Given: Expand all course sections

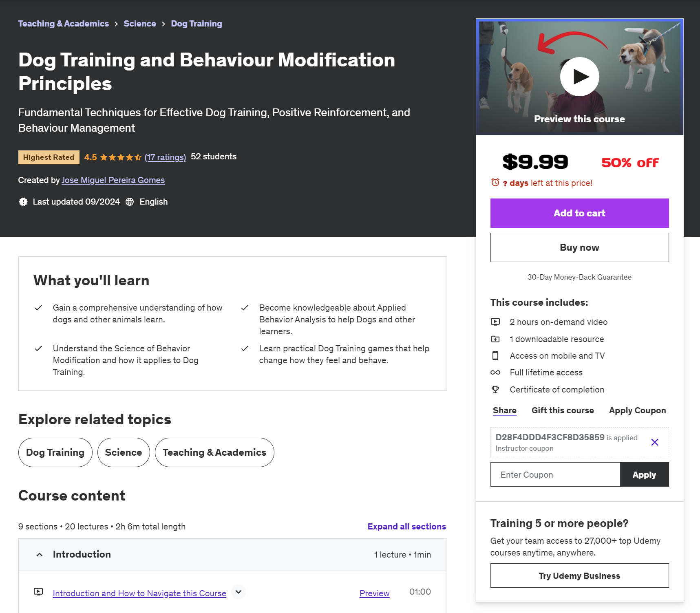Looking at the screenshot, I should [x=407, y=527].
